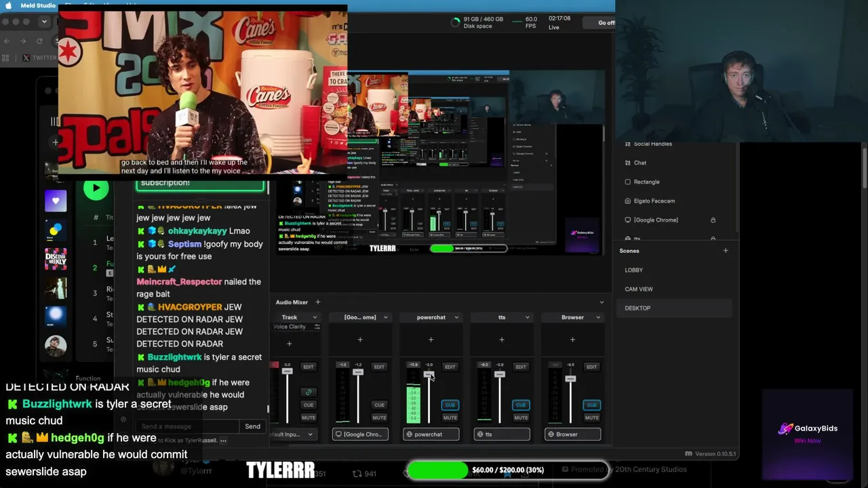Add an effect to the Google Chrome channel

pos(360,340)
